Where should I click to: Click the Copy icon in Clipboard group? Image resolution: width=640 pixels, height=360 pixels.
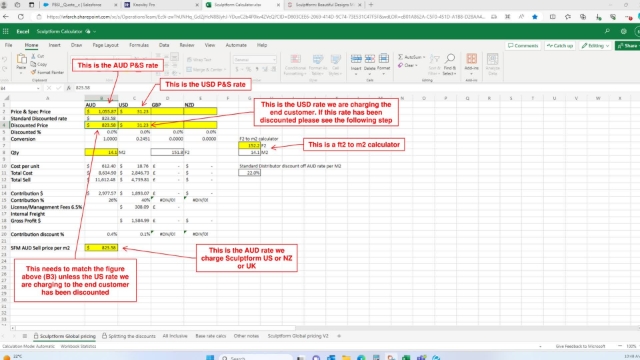coord(33,64)
